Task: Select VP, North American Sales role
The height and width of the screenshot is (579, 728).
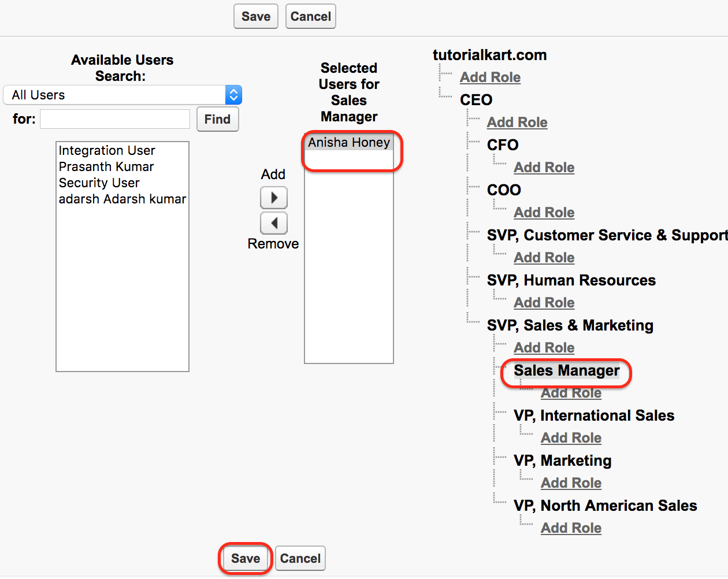Action: pyautogui.click(x=606, y=506)
